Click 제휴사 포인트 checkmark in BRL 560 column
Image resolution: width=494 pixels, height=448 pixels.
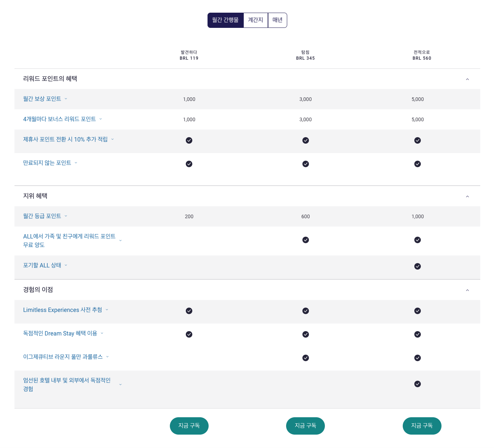coord(418,140)
